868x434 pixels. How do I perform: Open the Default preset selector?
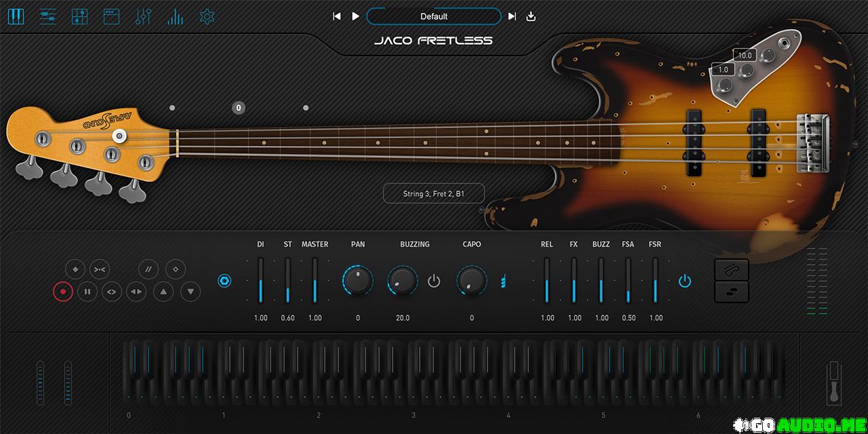[434, 16]
